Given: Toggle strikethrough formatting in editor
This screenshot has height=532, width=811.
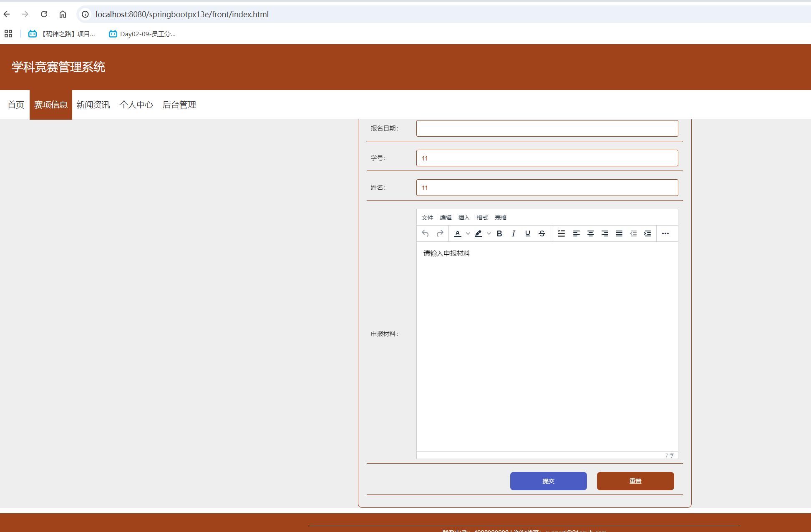Looking at the screenshot, I should (x=542, y=233).
